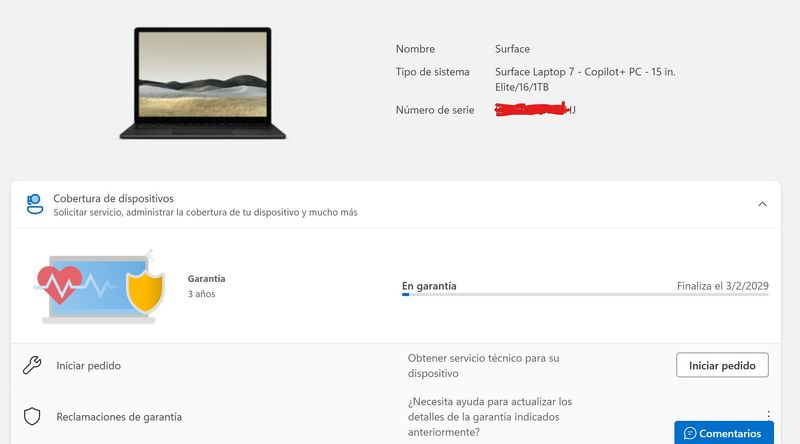Select 'Obtener servicio técnico para su dispositivo' text
800x444 pixels.
(483, 365)
